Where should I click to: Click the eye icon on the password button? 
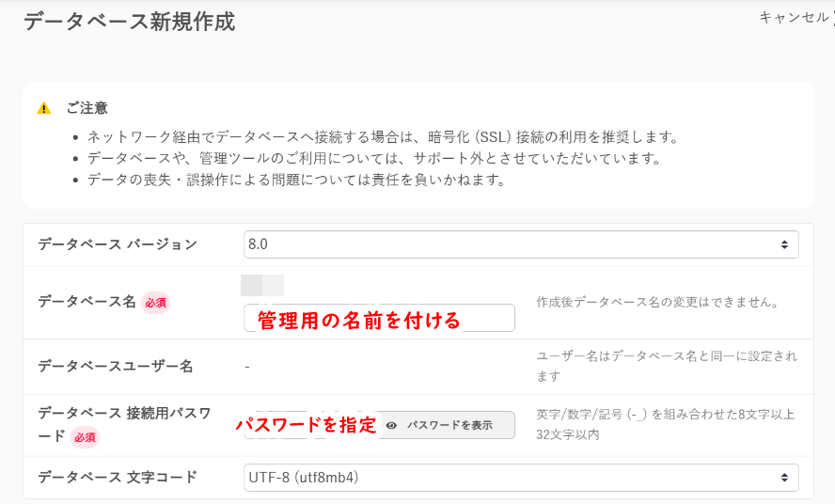[391, 425]
